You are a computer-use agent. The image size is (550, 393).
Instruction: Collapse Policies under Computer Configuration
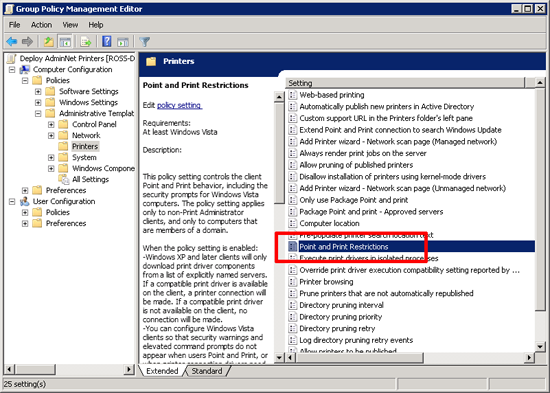coord(25,81)
